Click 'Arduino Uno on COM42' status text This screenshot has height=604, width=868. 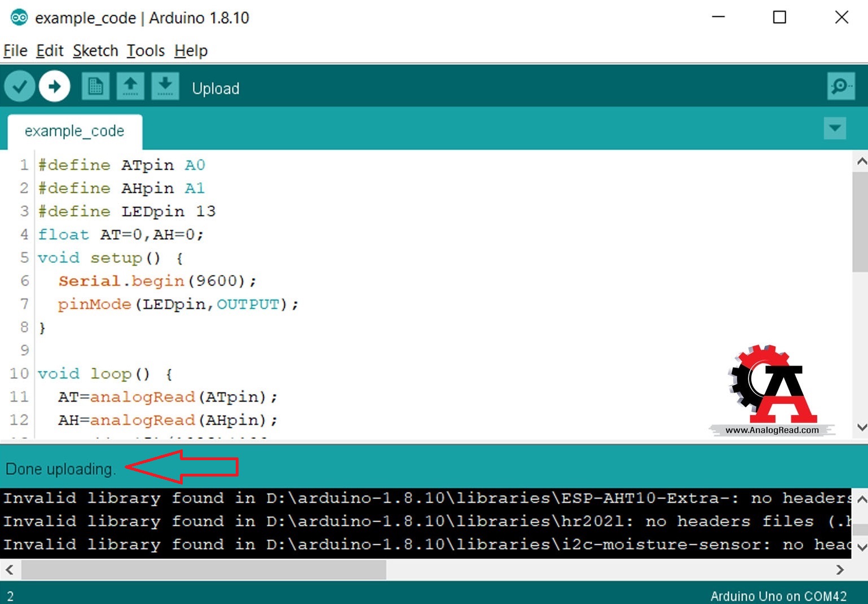pos(778,596)
